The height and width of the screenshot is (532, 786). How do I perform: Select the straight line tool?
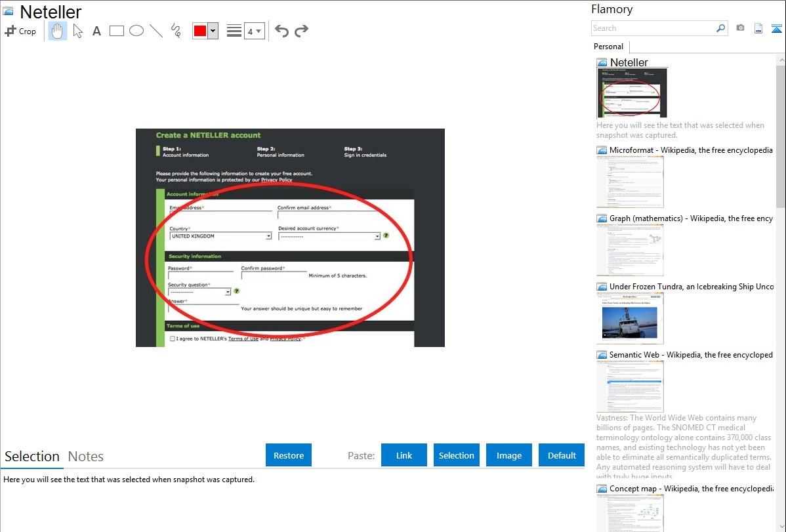155,31
